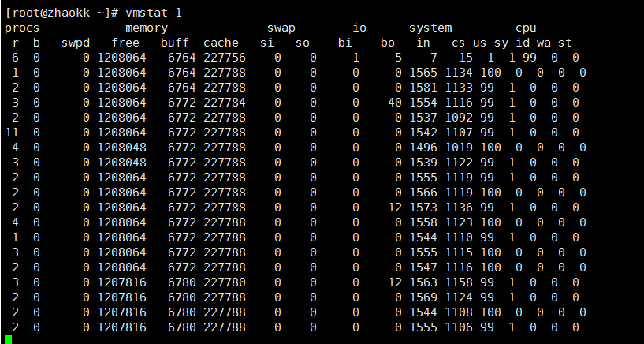
Task: Click the 'memory' group header
Action: [147, 28]
